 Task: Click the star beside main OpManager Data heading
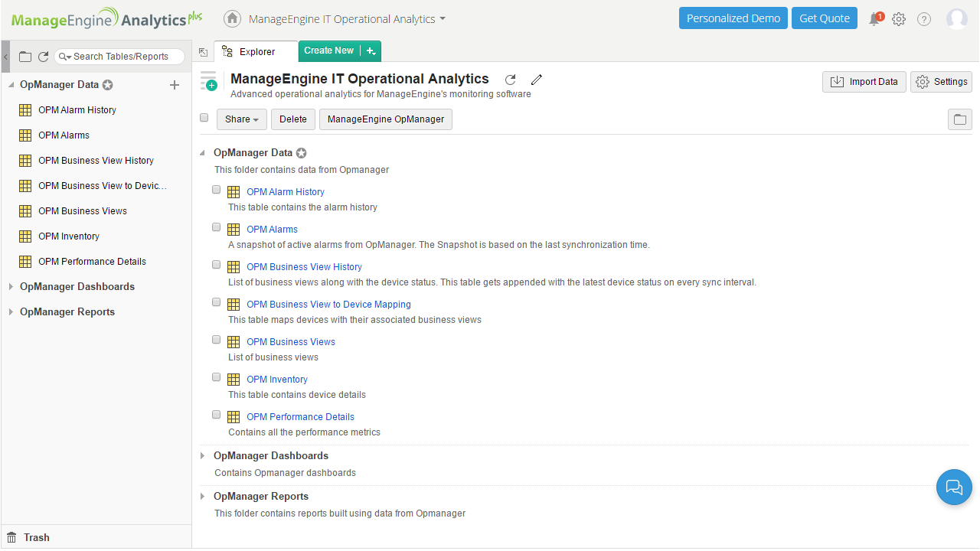(x=302, y=153)
